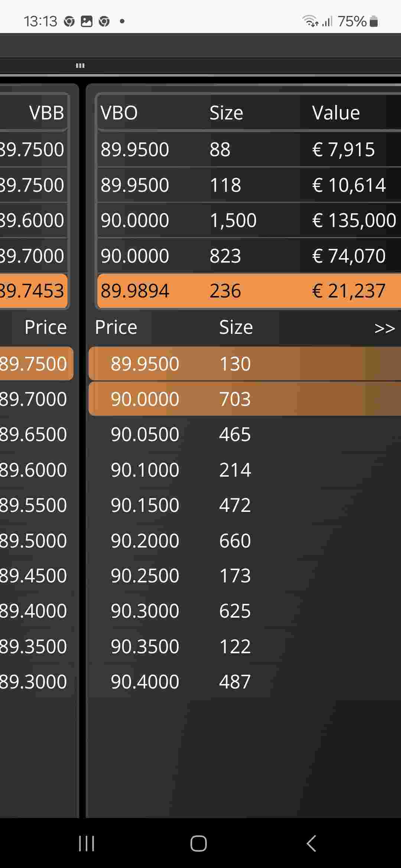Select highlighted ask row 89.9500 size 130
Viewport: 401px width, 868px height.
pyautogui.click(x=245, y=364)
